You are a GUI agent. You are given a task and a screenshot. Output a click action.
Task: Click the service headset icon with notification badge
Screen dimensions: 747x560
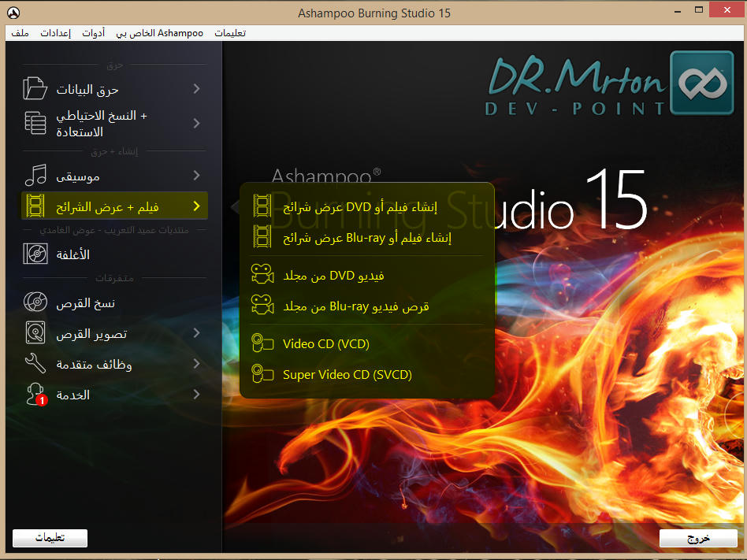click(35, 395)
